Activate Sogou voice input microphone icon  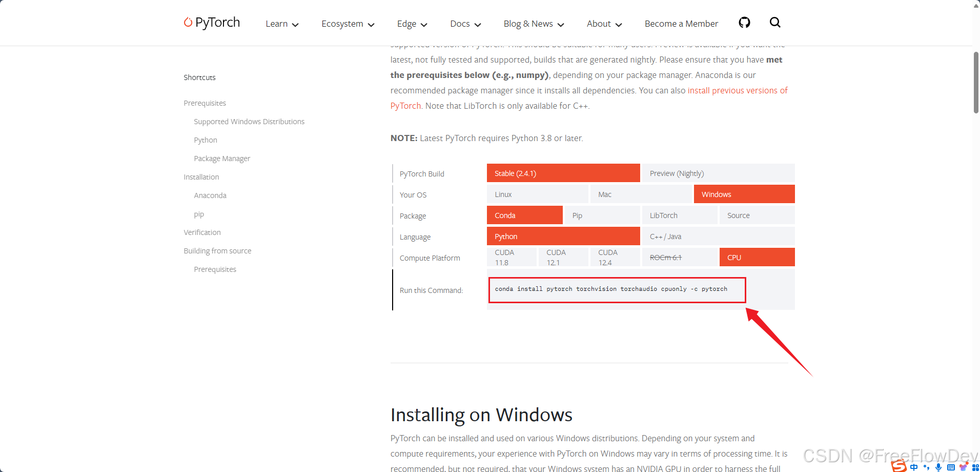click(938, 467)
